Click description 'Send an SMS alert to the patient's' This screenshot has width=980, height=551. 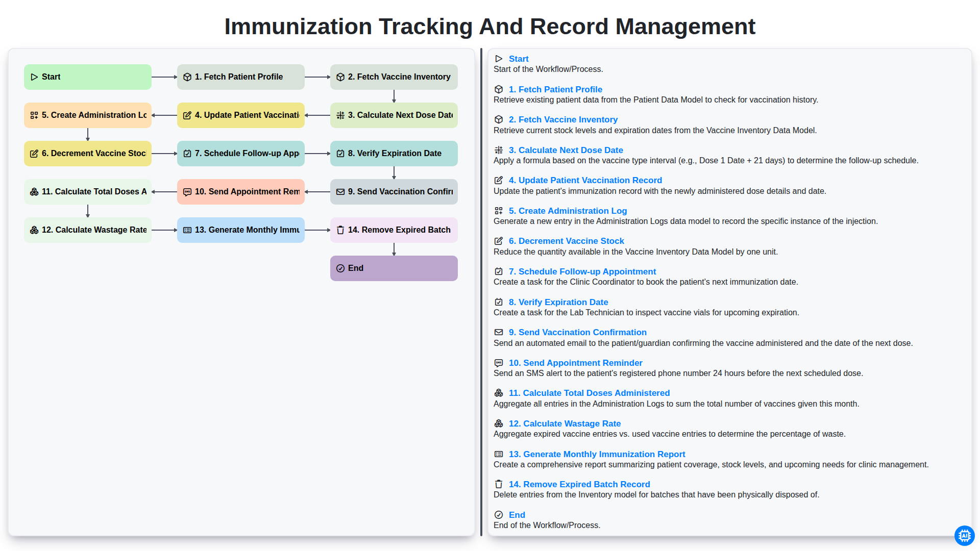tap(678, 373)
